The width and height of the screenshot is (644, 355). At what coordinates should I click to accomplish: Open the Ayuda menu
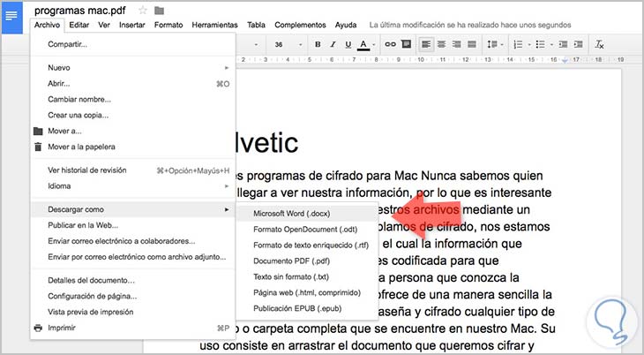[346, 25]
